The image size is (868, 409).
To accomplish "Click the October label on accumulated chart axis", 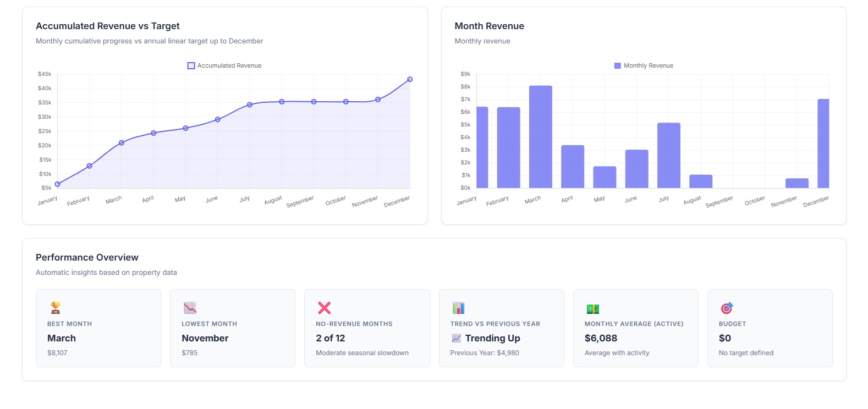I will [x=336, y=201].
